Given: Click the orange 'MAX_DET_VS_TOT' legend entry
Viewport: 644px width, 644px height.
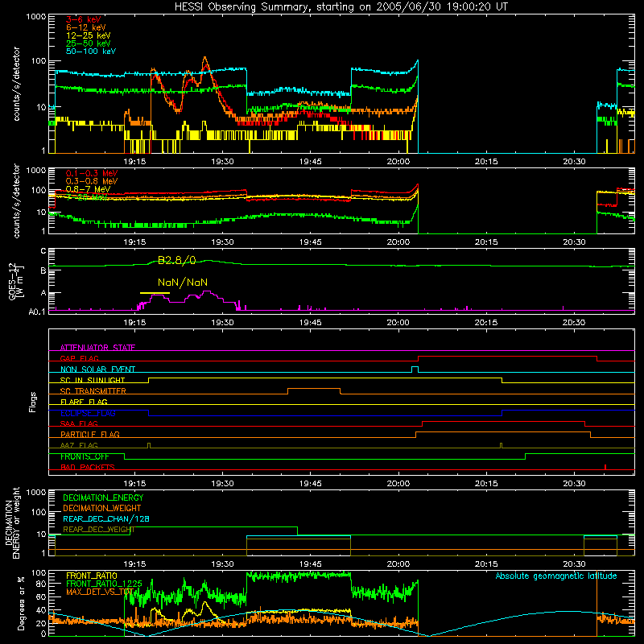Looking at the screenshot, I should tap(100, 592).
